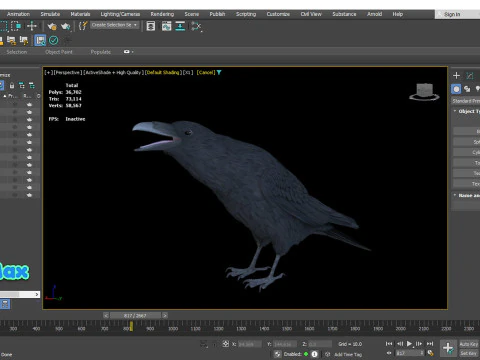Open the Scripting menu
The image size is (480, 360).
pos(246,14)
